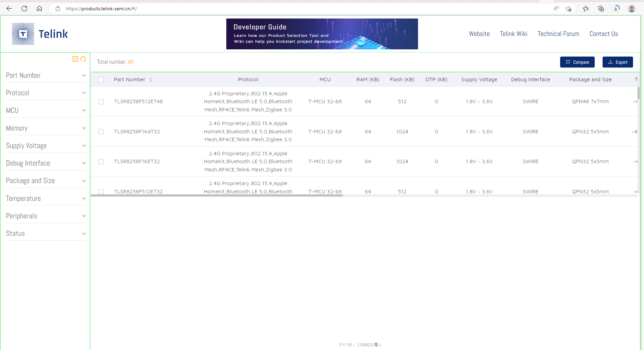Click the 17008231号-1 ICP license link
644x350 pixels.
point(369,345)
